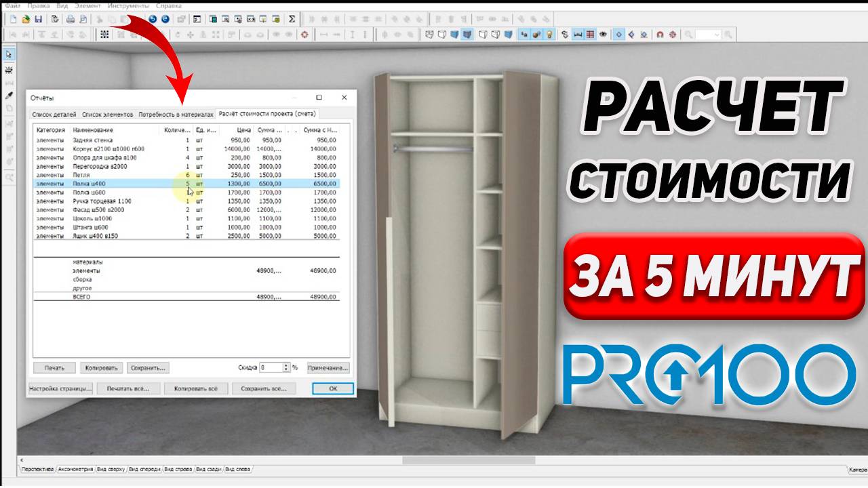Image resolution: width=868 pixels, height=488 pixels.
Task: Switch to the Аксонометрия view tab
Action: [x=75, y=469]
